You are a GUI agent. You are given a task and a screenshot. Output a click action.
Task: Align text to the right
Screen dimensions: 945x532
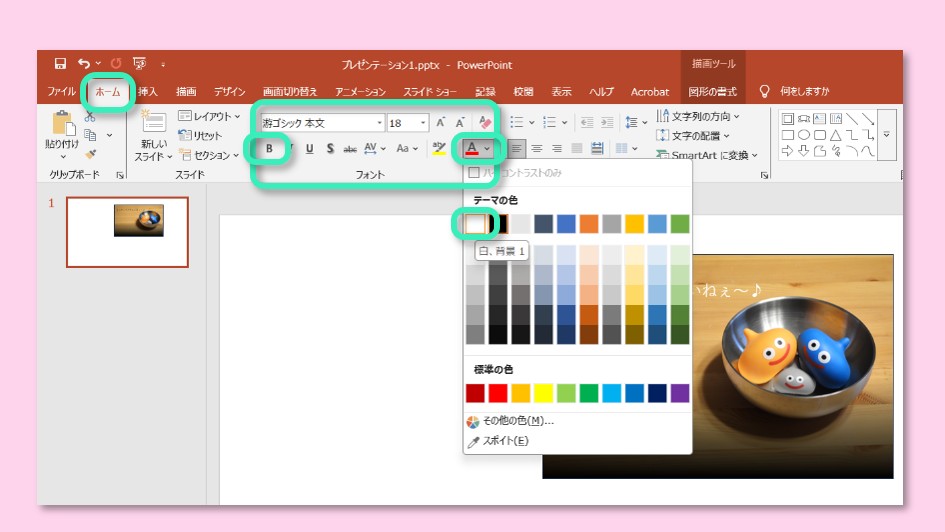557,148
